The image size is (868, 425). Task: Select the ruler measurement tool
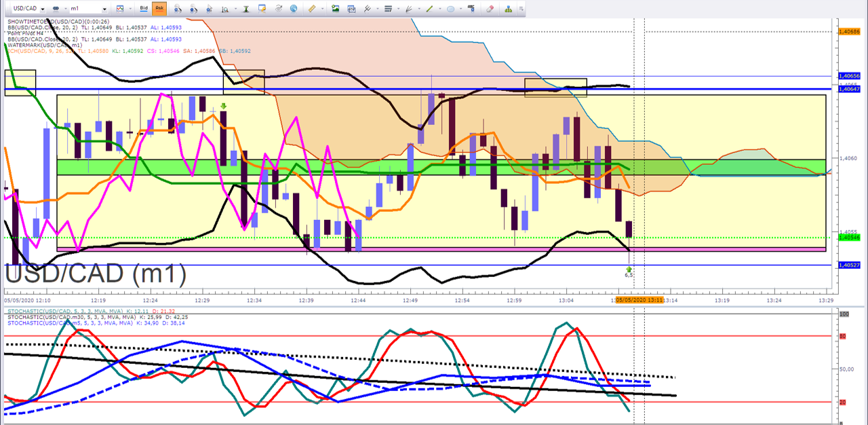click(x=312, y=9)
